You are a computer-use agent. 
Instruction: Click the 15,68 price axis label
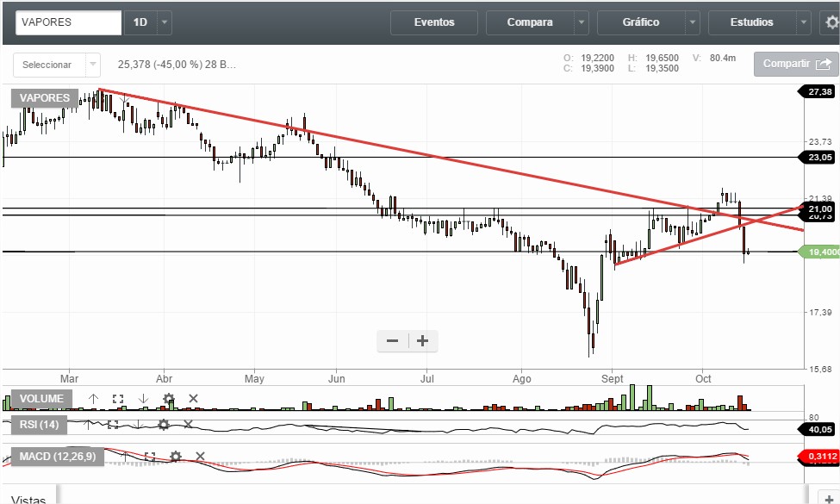[820, 369]
